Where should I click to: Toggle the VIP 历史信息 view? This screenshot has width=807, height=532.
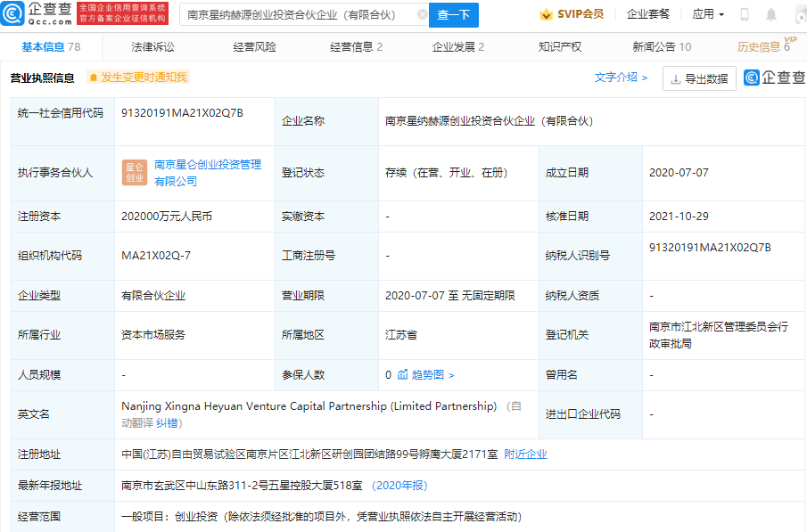click(760, 45)
